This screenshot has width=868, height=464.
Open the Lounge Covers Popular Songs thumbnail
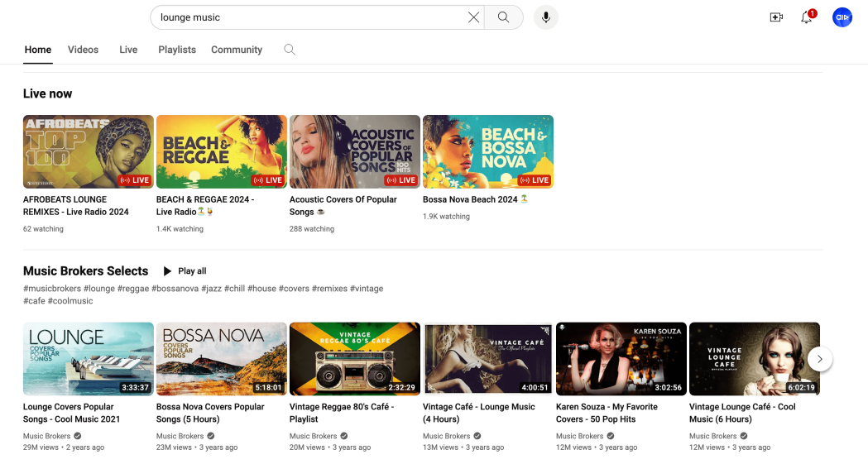(x=89, y=359)
